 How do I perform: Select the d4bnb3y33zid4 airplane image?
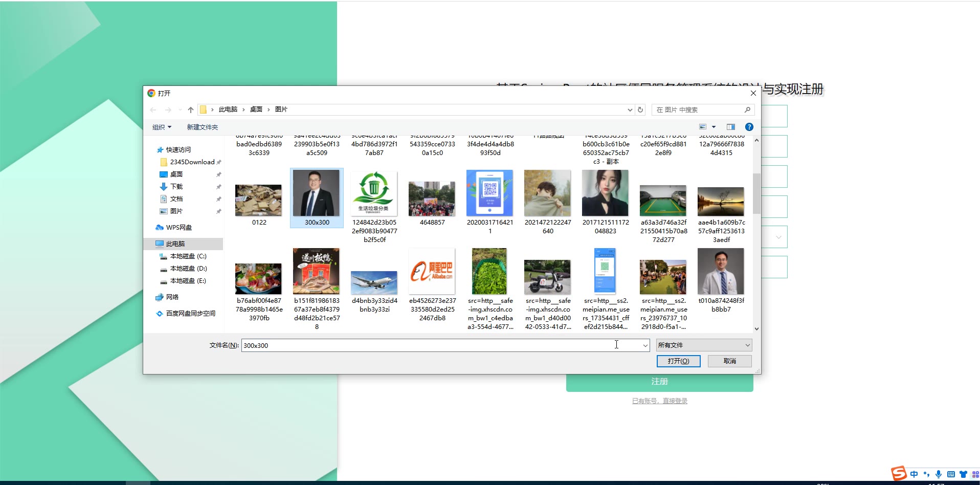[x=374, y=282]
